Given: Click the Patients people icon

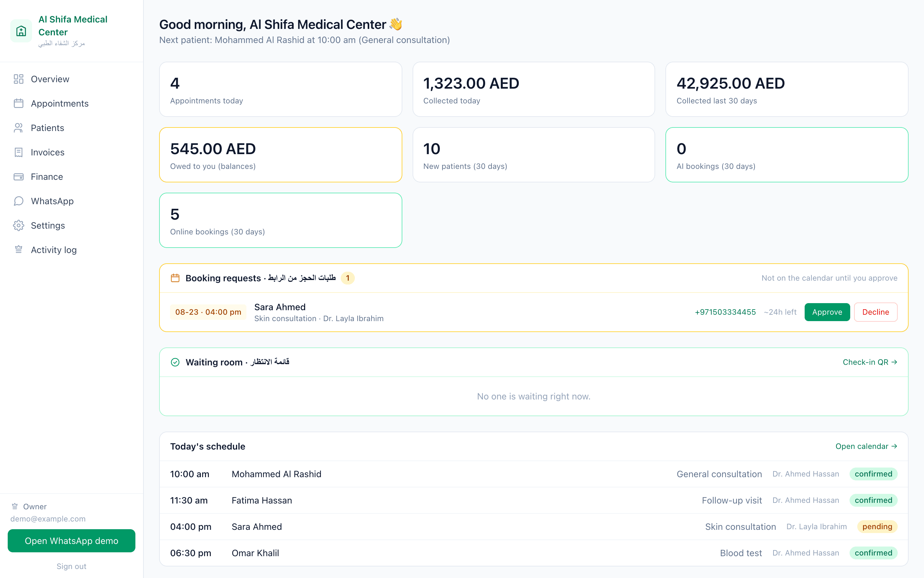Looking at the screenshot, I should click(x=18, y=128).
